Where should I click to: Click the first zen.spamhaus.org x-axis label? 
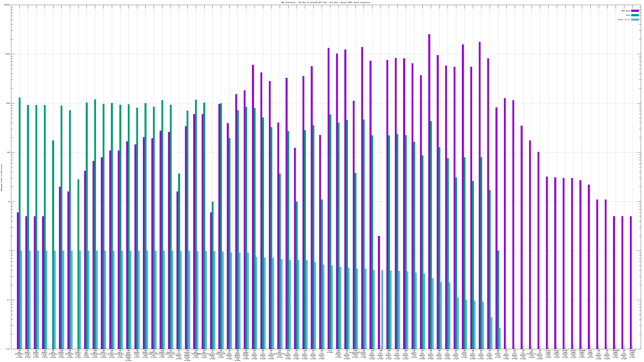click(19, 354)
